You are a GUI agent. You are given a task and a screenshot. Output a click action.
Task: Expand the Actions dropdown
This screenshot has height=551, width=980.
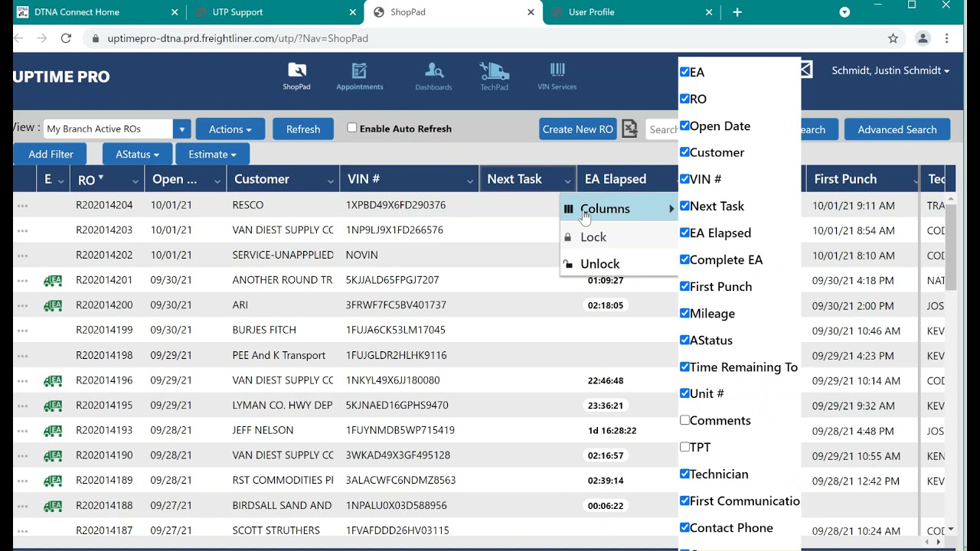[230, 129]
